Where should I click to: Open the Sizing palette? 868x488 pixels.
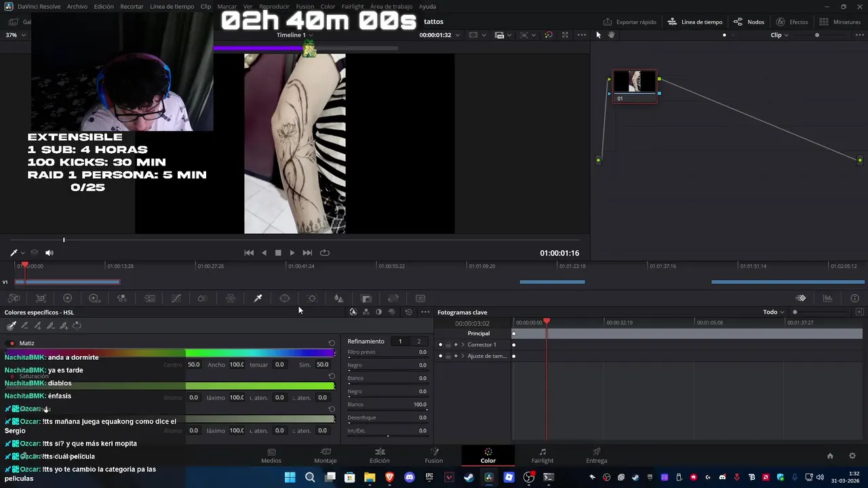(x=393, y=298)
